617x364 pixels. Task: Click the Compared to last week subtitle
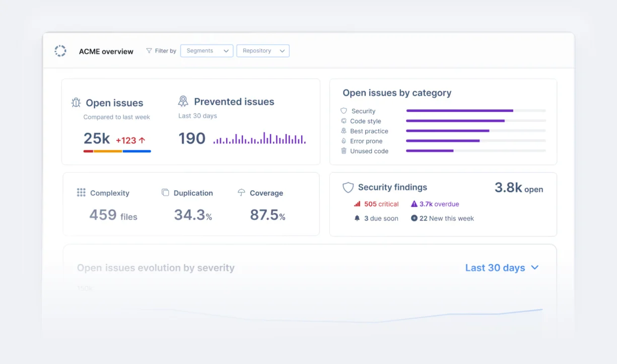coord(117,117)
